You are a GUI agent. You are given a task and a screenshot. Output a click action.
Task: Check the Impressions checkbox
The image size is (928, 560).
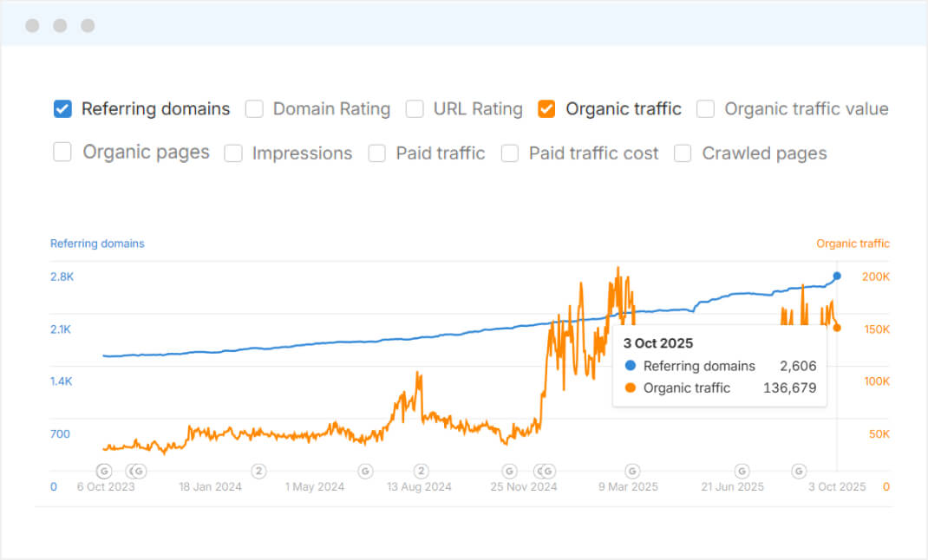[233, 153]
